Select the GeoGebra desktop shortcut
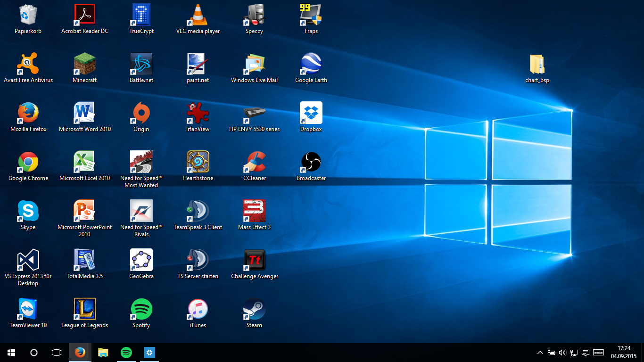The image size is (644, 362). [x=141, y=260]
